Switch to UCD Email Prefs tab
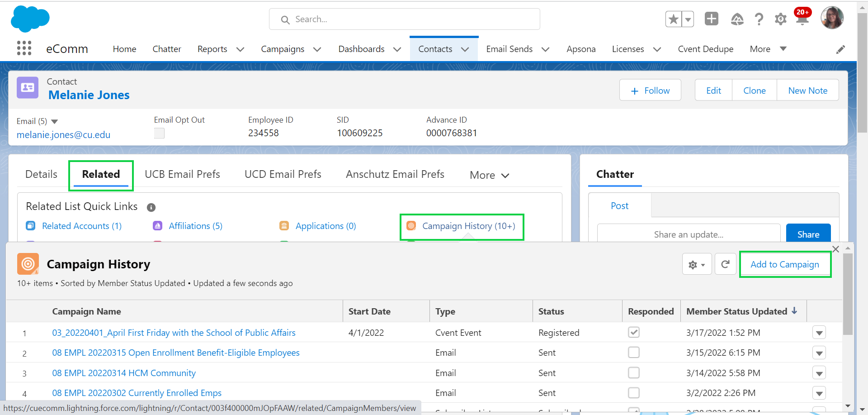 [x=283, y=174]
